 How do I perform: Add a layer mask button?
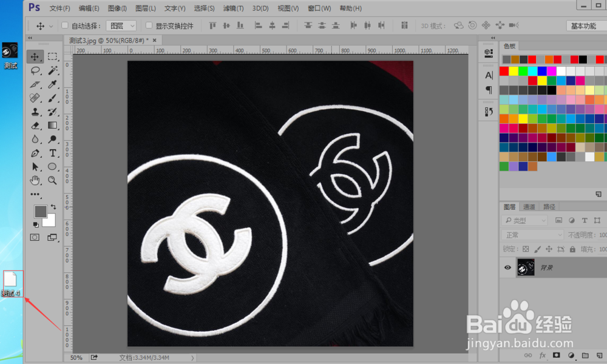pyautogui.click(x=556, y=355)
